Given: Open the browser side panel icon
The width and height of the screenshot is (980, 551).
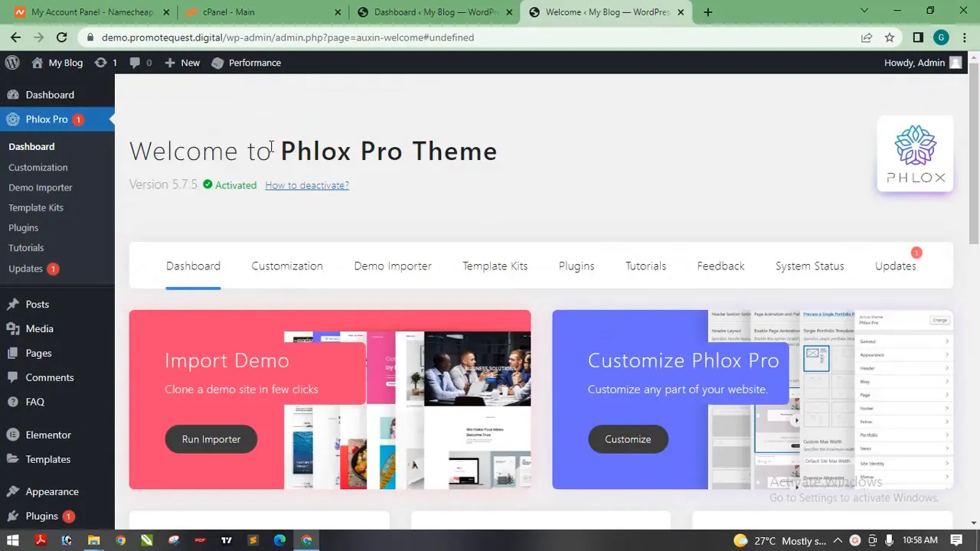Looking at the screenshot, I should 918,37.
